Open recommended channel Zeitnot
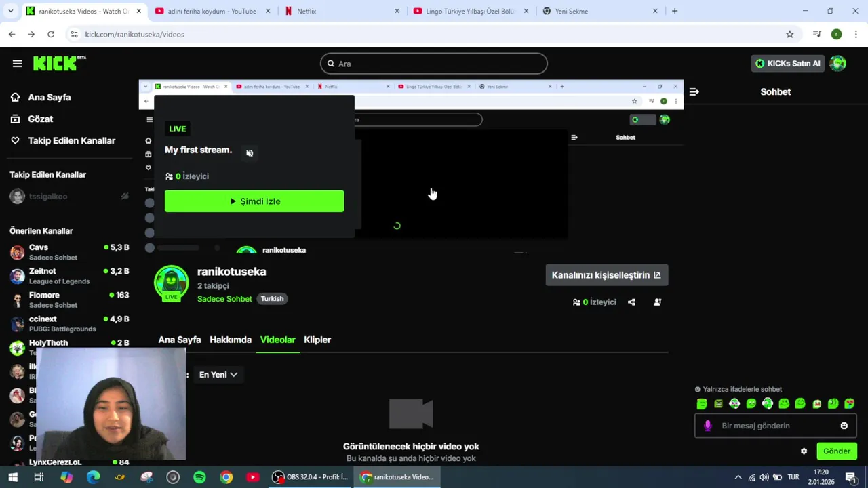Image resolution: width=868 pixels, height=488 pixels. [69, 276]
